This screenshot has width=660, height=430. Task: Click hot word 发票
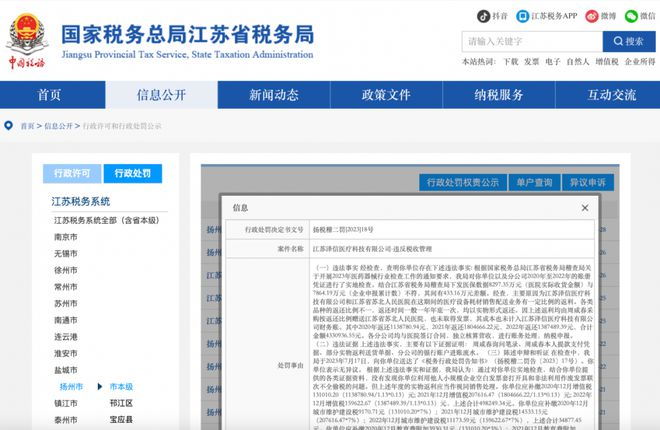tap(532, 62)
